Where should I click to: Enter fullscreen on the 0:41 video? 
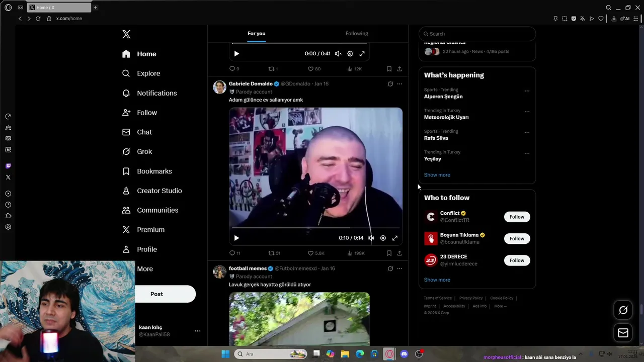pos(362,54)
